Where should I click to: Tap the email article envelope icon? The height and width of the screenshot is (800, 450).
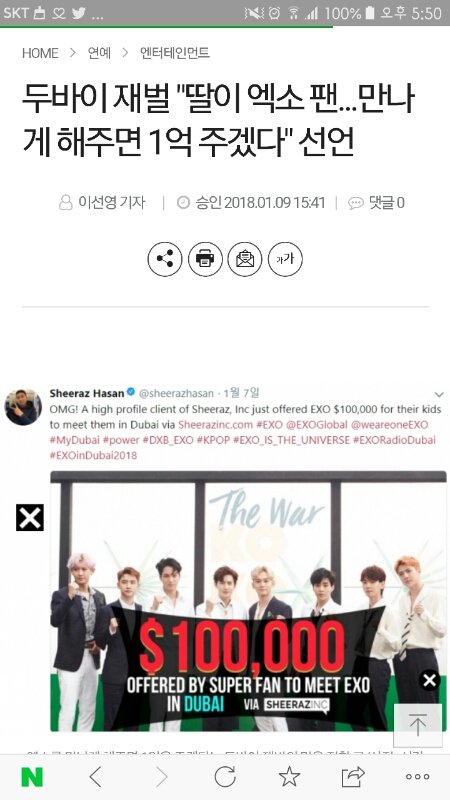[245, 259]
